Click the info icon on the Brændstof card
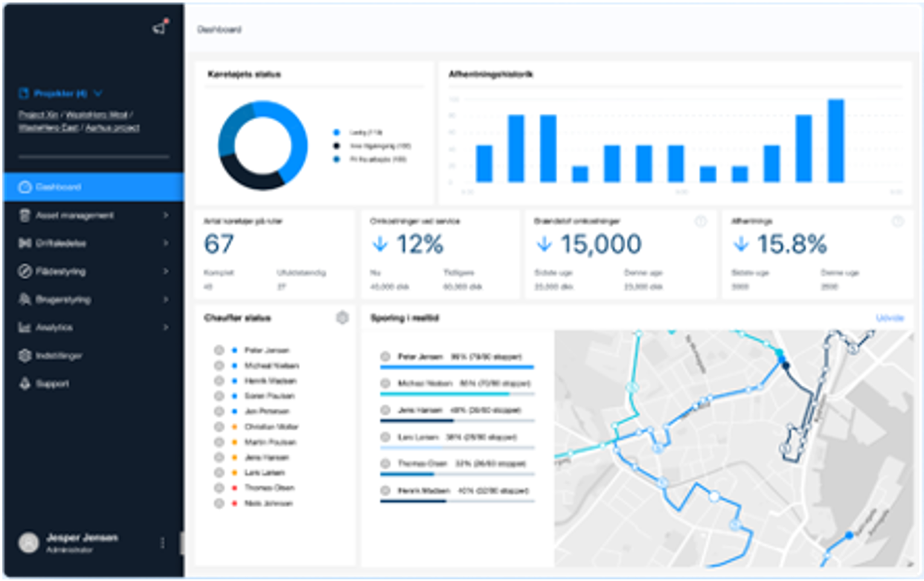The image size is (924, 581). click(x=701, y=222)
